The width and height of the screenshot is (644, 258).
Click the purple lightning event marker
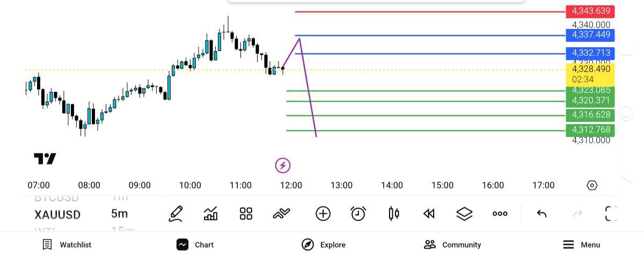[283, 165]
